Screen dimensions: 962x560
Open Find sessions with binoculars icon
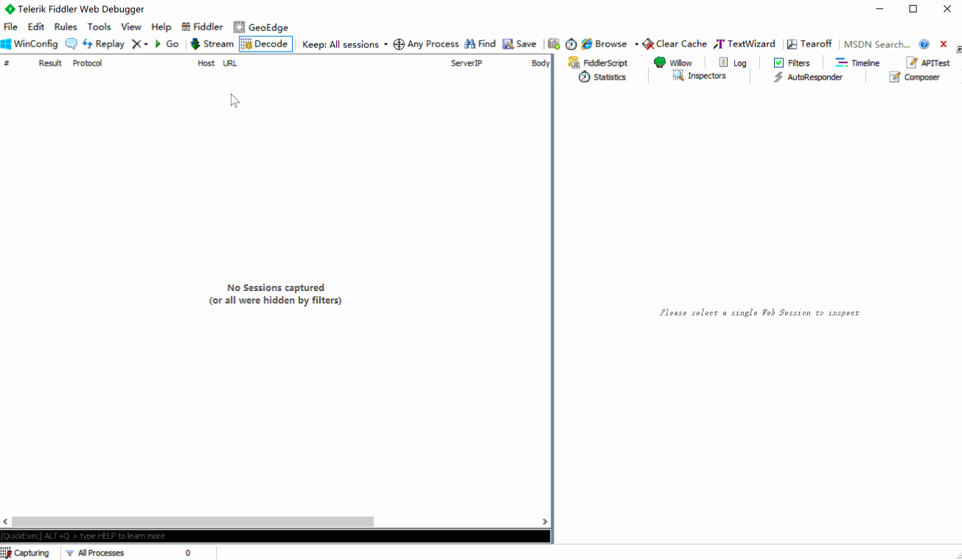(x=470, y=44)
